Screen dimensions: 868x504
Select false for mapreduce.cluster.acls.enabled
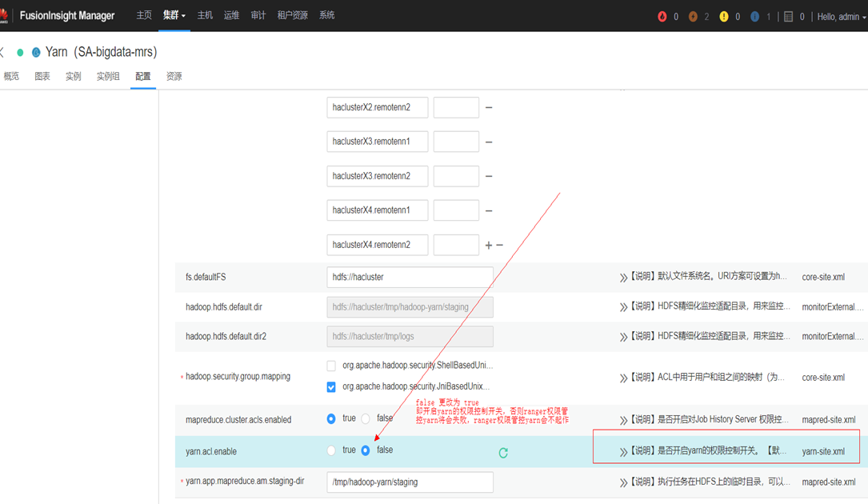(x=366, y=418)
